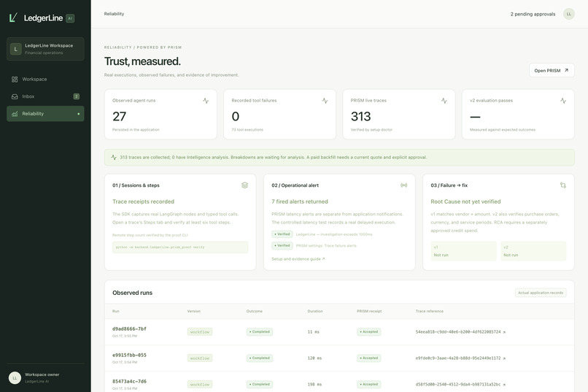The width and height of the screenshot is (588, 392).
Task: Click the Duration column header
Action: [x=315, y=311]
